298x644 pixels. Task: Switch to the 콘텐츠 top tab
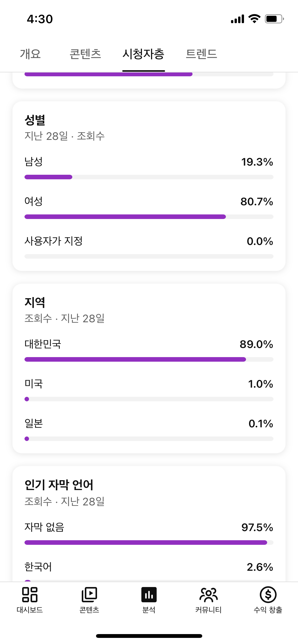pos(85,54)
